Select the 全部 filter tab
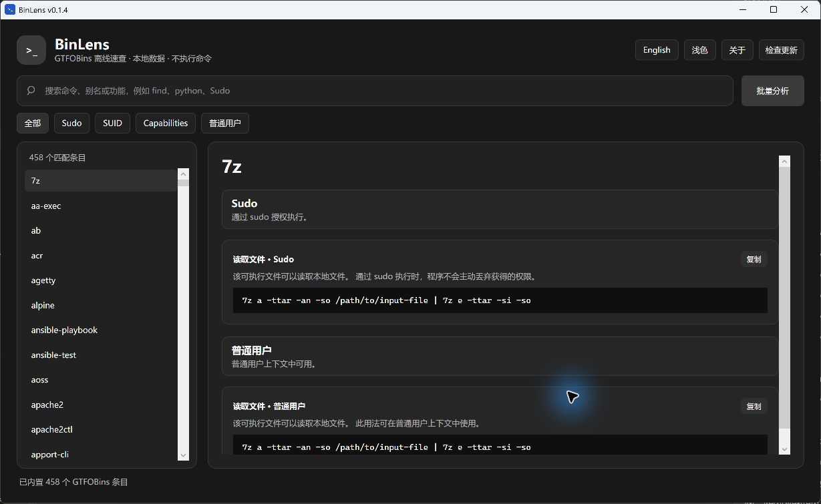Image resolution: width=821 pixels, height=504 pixels. tap(33, 123)
